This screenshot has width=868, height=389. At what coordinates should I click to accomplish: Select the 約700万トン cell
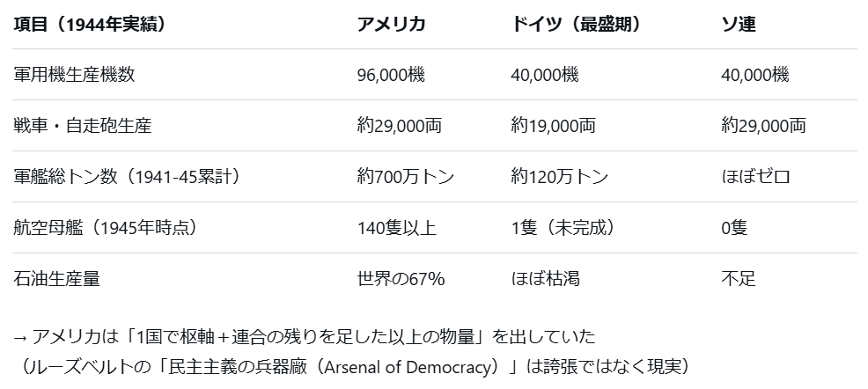click(406, 177)
